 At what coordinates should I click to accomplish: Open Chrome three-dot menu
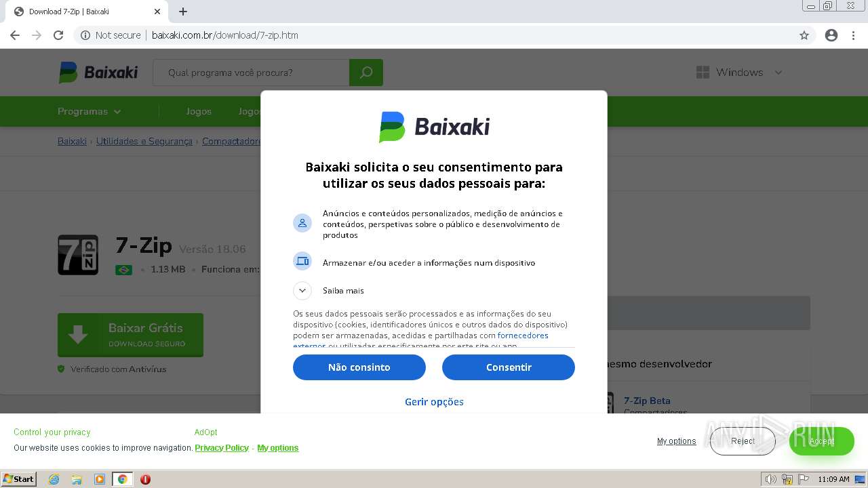pyautogui.click(x=854, y=35)
